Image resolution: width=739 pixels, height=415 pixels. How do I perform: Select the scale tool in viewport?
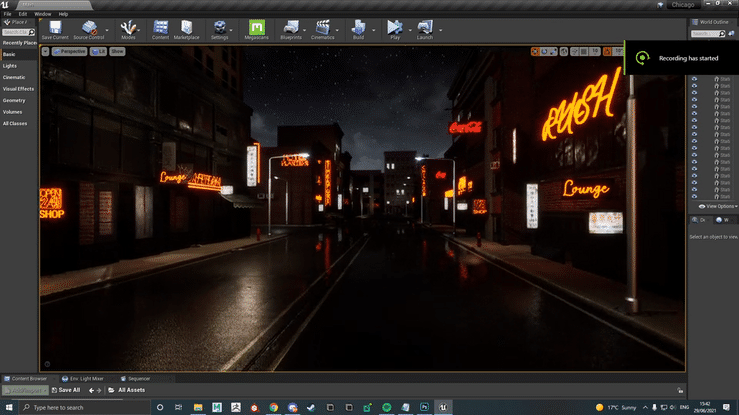pos(553,51)
